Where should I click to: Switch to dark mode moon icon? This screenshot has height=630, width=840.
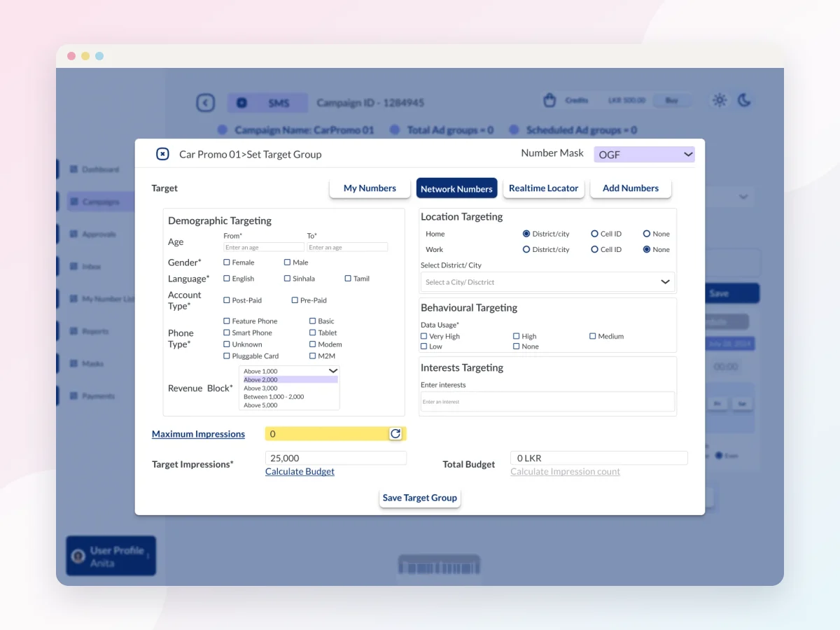(744, 100)
